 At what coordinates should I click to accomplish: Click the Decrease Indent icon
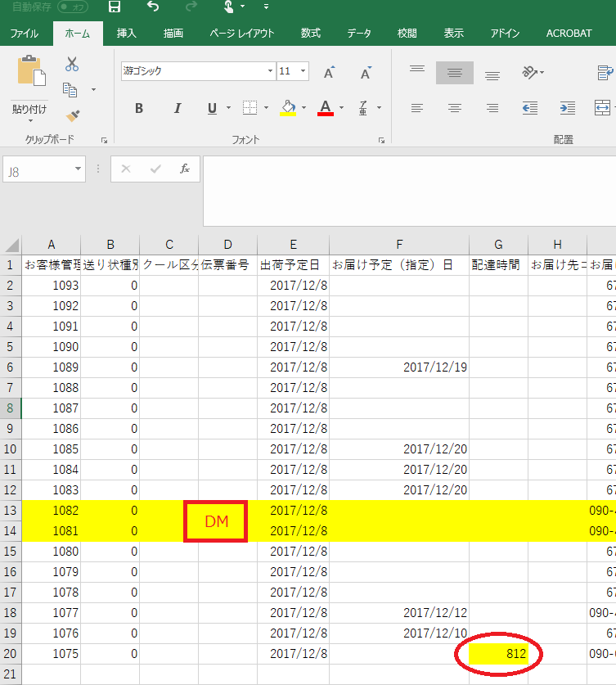pyautogui.click(x=530, y=108)
